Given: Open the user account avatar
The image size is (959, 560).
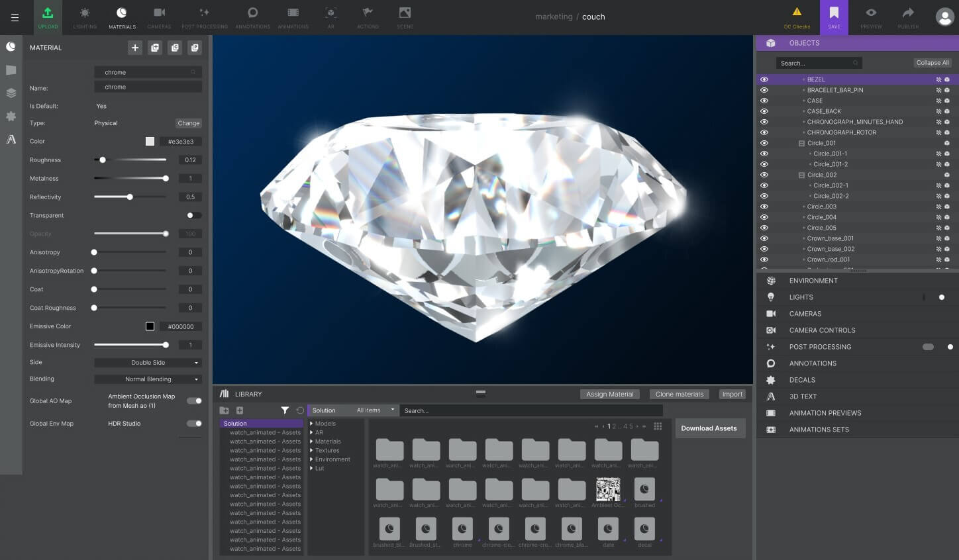Looking at the screenshot, I should (x=944, y=17).
